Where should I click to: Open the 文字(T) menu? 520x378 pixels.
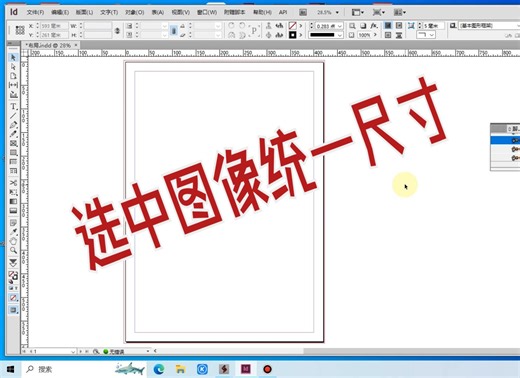(109, 12)
